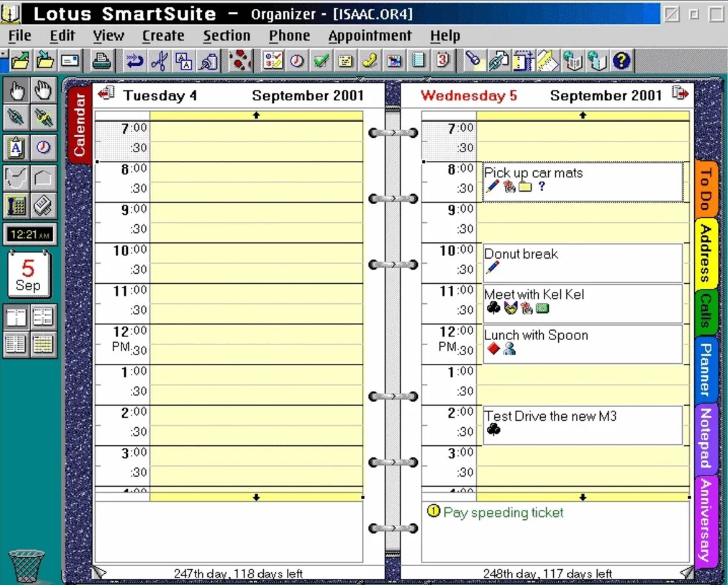Click the clock icon in left toolbox
Image resolution: width=728 pixels, height=585 pixels.
pos(44,148)
